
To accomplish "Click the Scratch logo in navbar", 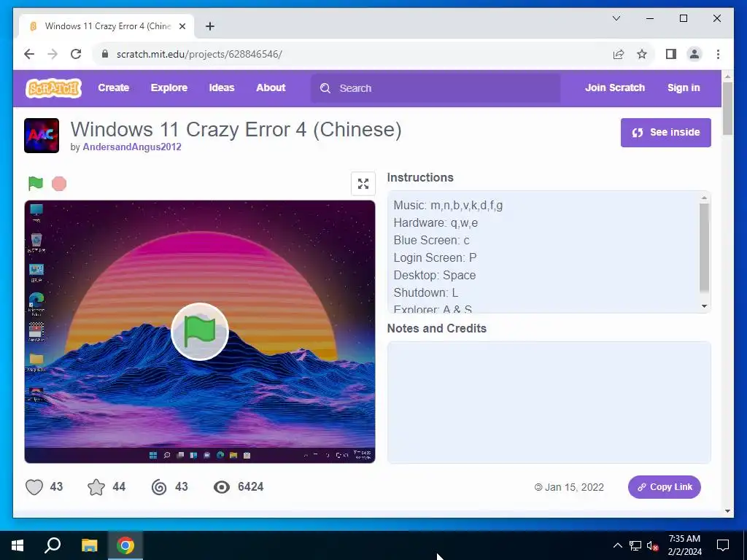I will 53,88.
